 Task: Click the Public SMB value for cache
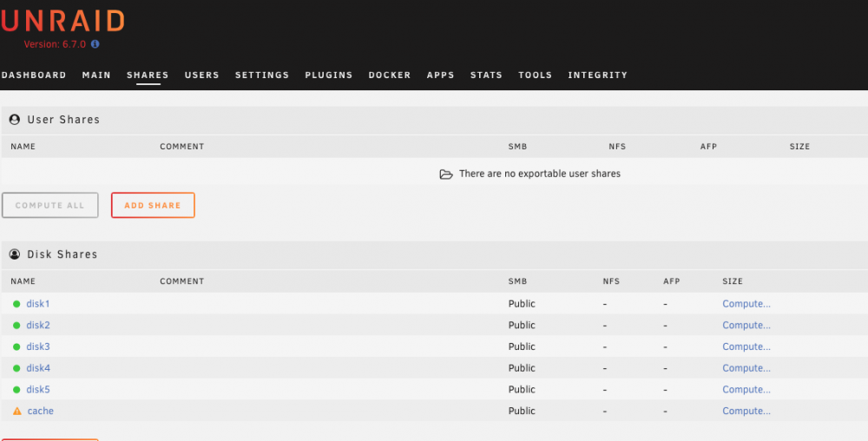tap(522, 411)
